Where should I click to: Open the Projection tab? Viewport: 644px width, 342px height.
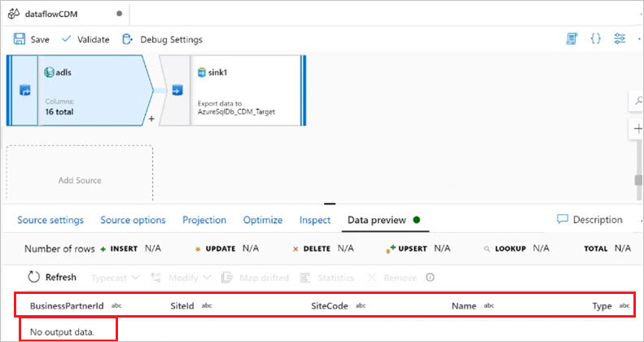coord(204,220)
